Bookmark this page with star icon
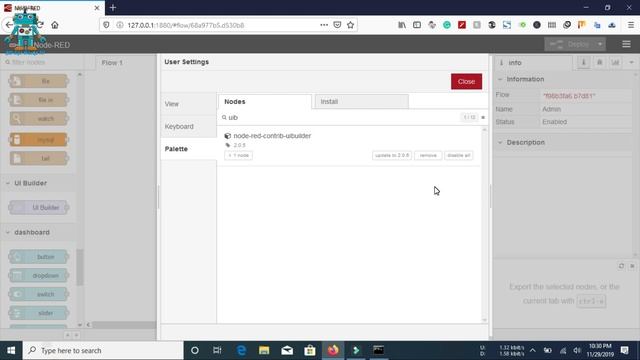The width and height of the screenshot is (640, 360). (351, 25)
